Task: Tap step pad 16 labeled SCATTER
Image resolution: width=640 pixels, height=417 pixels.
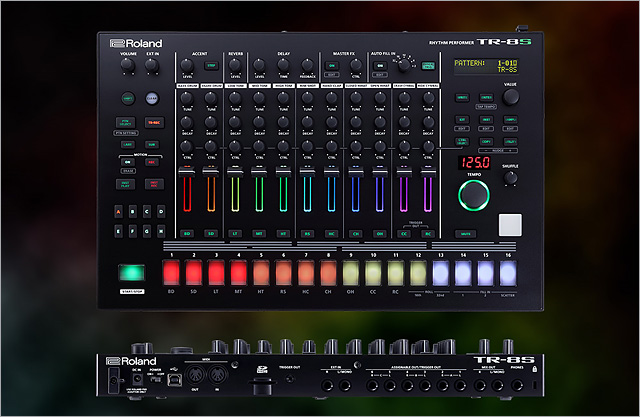Action: point(509,273)
